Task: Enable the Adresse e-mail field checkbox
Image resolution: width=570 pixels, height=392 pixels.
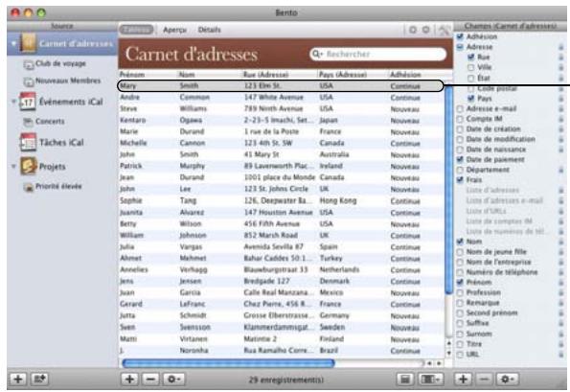Action: pyautogui.click(x=460, y=108)
